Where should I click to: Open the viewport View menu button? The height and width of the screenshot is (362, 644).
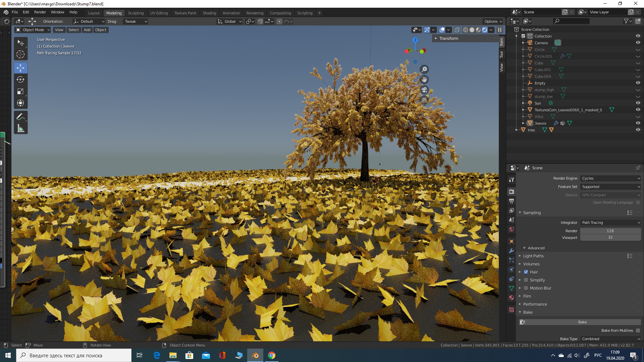[59, 30]
